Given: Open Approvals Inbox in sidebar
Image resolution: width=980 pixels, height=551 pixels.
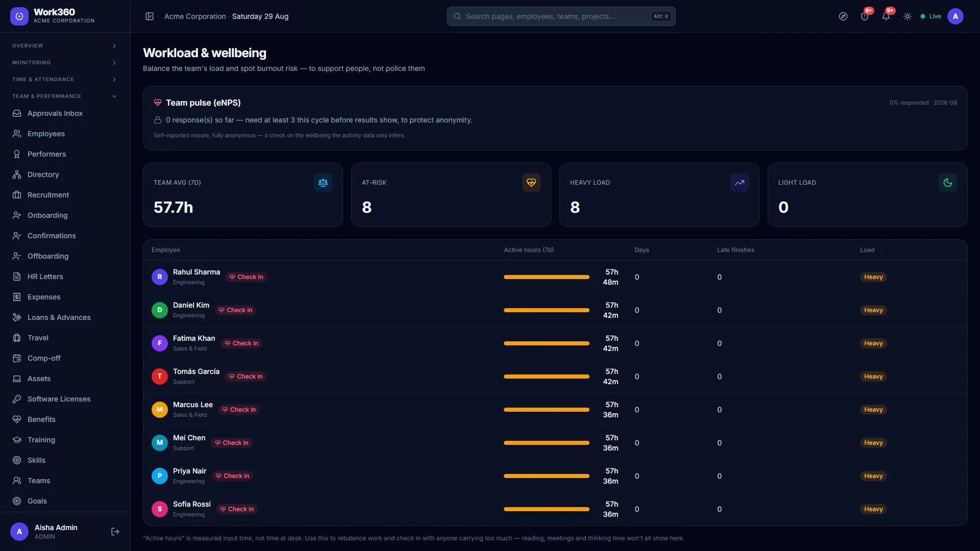Looking at the screenshot, I should pos(65,113).
